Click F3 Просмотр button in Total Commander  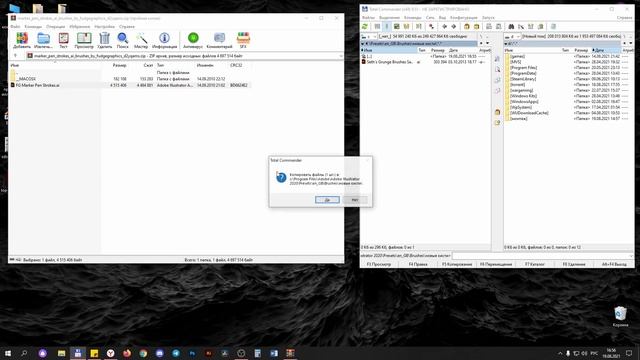379,264
